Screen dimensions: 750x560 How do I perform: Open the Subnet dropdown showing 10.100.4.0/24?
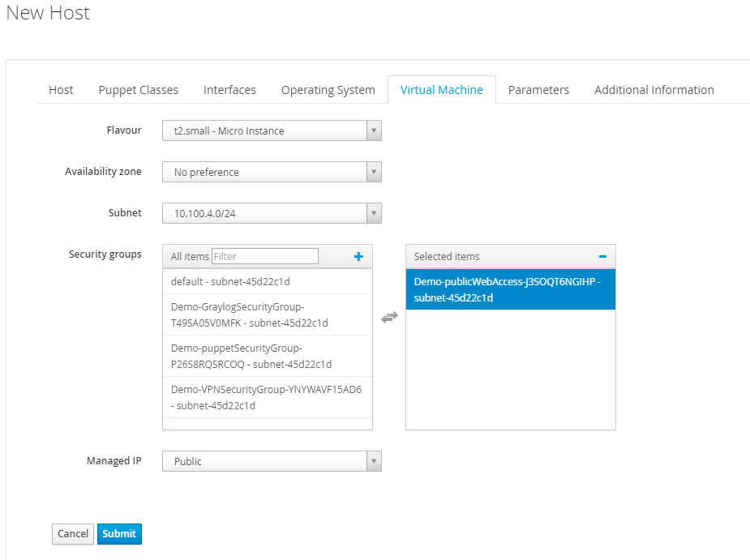tap(272, 213)
